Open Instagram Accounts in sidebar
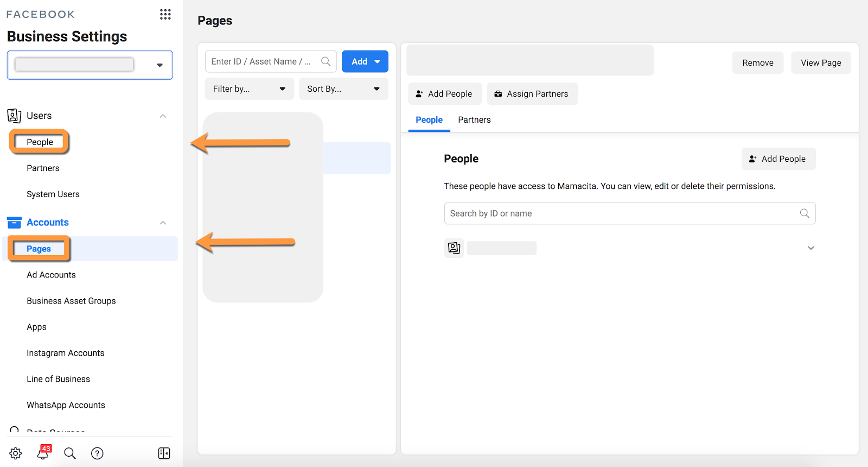 65,353
